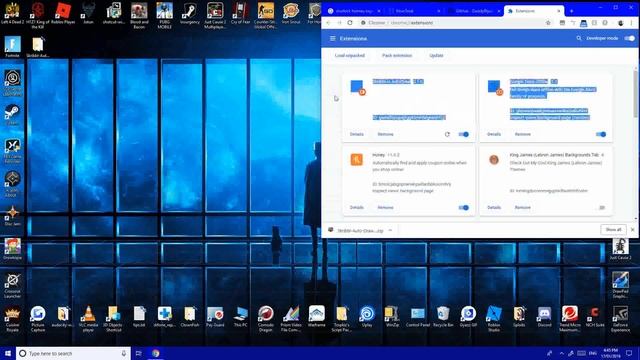The height and width of the screenshot is (360, 640).
Task: Launch VLC media player desktop icon
Action: (x=88, y=318)
